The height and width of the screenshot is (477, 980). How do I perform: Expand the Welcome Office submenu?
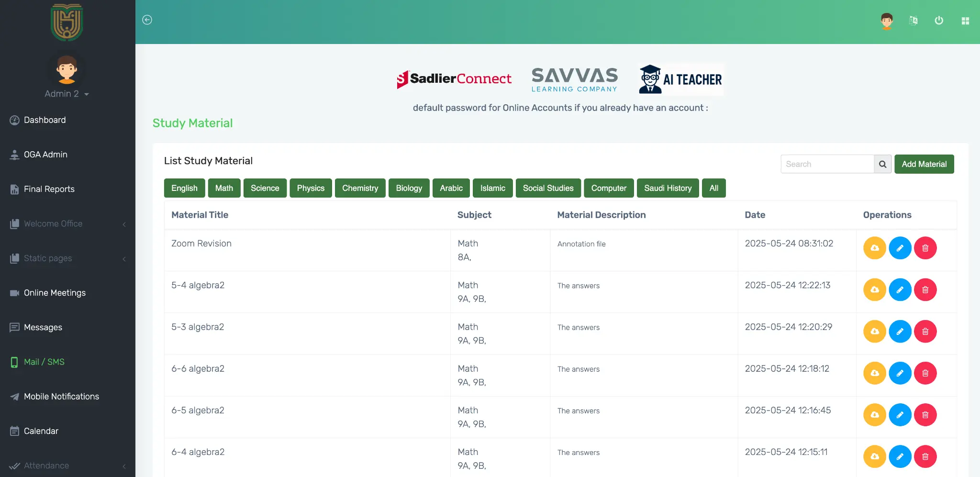click(67, 224)
